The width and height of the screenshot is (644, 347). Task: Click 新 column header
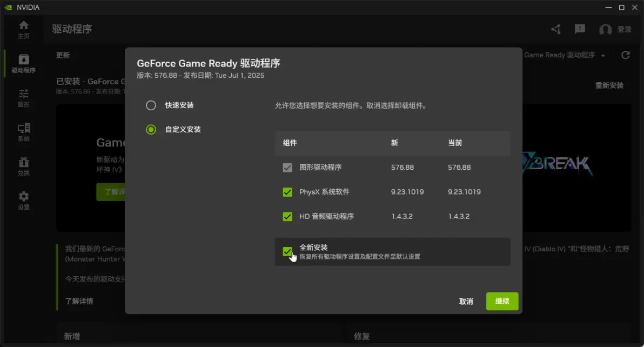click(x=394, y=143)
